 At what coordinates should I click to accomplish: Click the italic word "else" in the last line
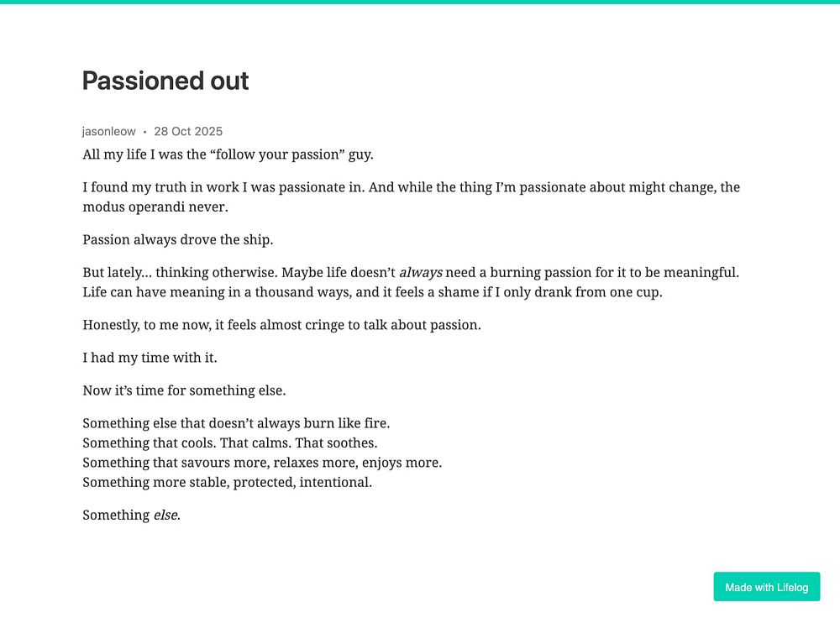click(165, 515)
